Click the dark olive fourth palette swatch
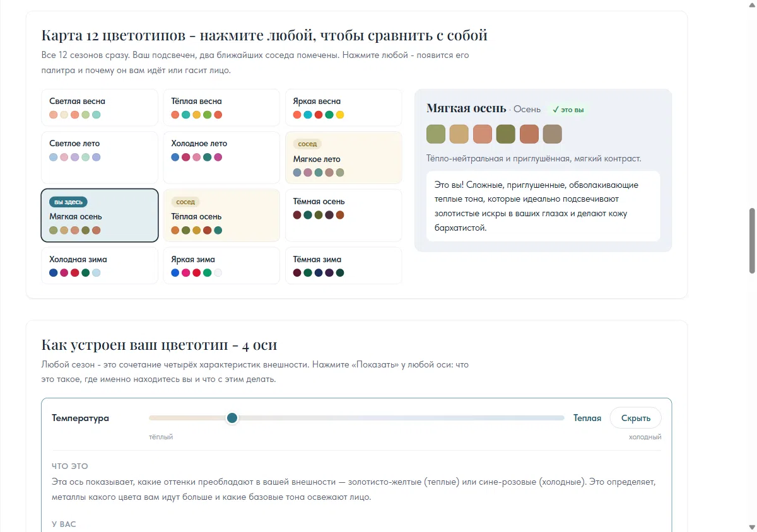 (x=506, y=134)
